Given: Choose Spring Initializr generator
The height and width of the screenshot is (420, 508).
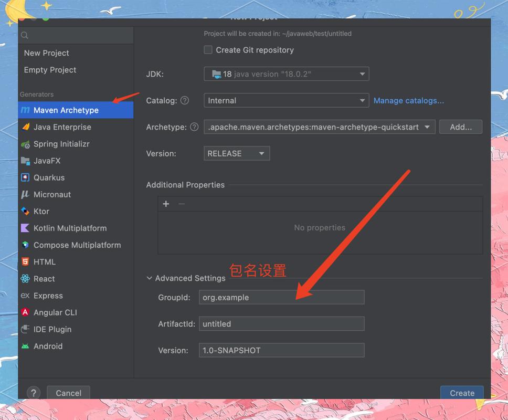Looking at the screenshot, I should (x=76, y=144).
